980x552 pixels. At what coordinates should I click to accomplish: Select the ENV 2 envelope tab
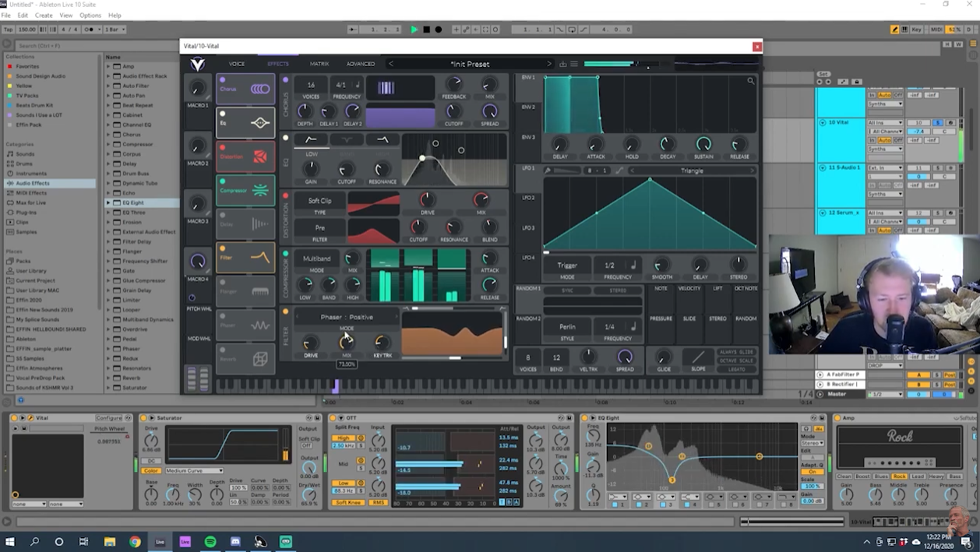(528, 107)
